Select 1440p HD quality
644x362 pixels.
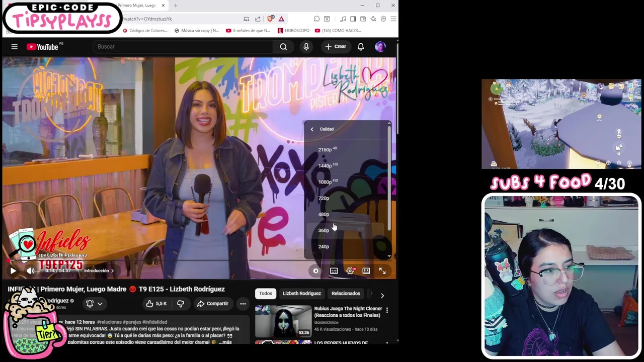(346, 165)
